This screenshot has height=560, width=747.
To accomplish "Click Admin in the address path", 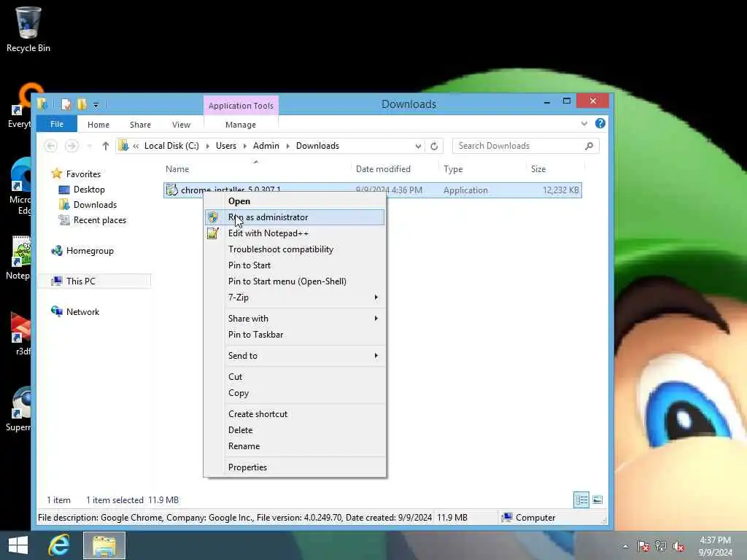I will click(x=266, y=146).
